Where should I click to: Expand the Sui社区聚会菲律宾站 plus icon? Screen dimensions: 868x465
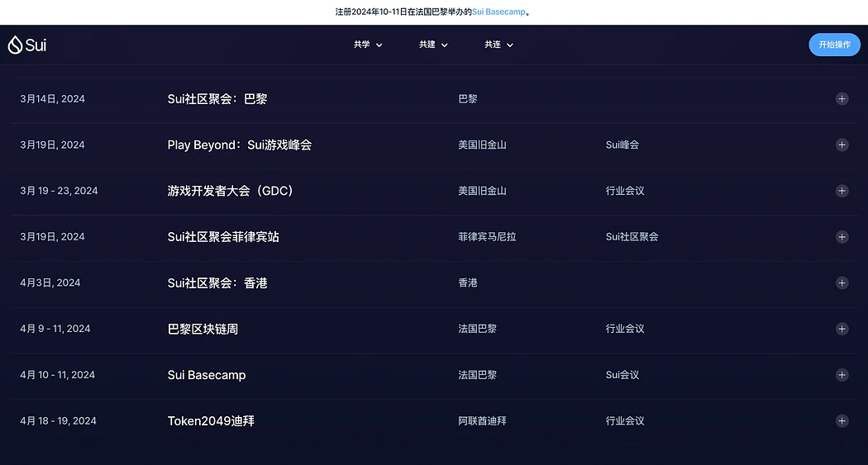(842, 237)
